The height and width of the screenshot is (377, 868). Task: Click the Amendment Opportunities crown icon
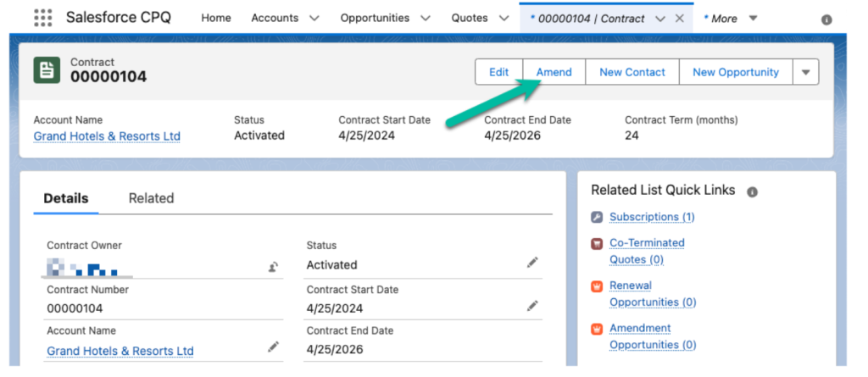click(x=596, y=329)
